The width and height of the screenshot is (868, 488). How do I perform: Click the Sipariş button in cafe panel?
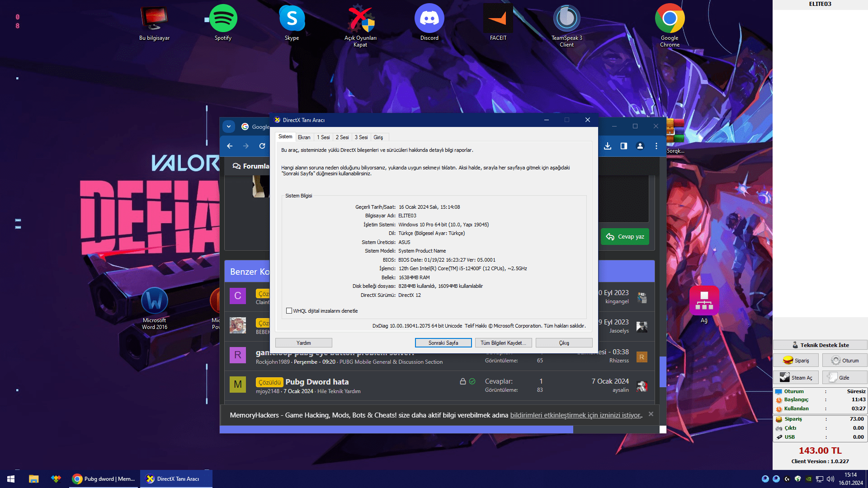point(796,361)
